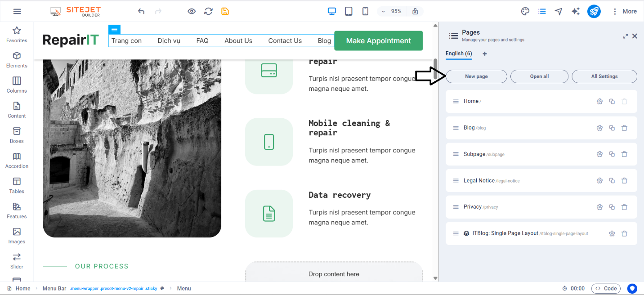644x295 pixels.
Task: Open the Elements sidebar category
Action: point(17,59)
